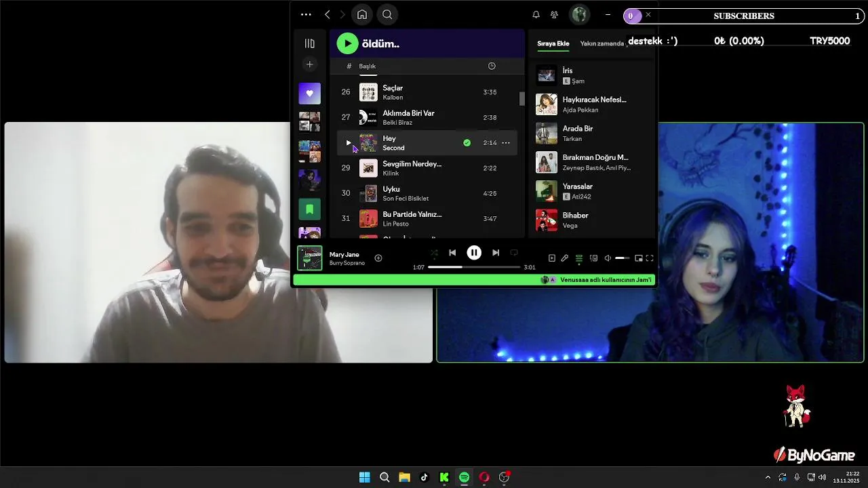Open the profile avatar menu
Image resolution: width=868 pixels, height=488 pixels.
point(579,14)
